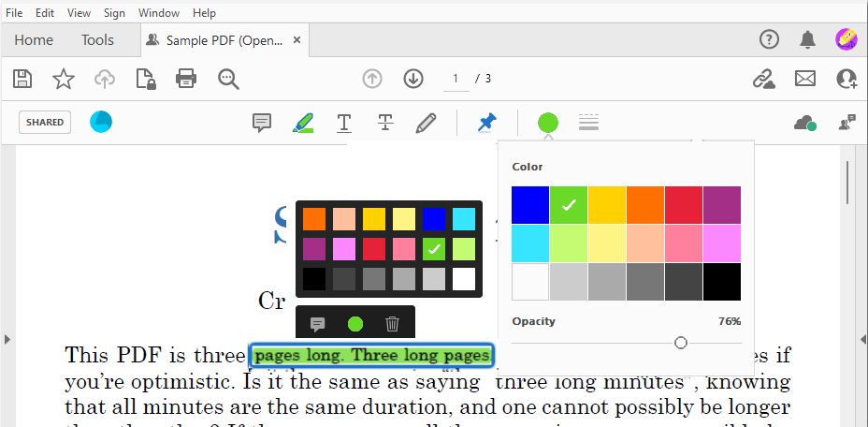Image resolution: width=868 pixels, height=427 pixels.
Task: Open the Sign menu
Action: pos(114,13)
